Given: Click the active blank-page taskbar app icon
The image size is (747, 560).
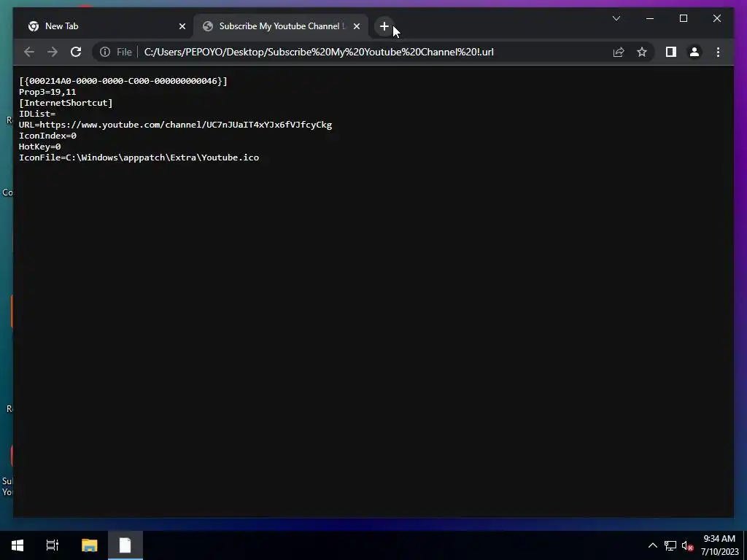Looking at the screenshot, I should point(125,545).
